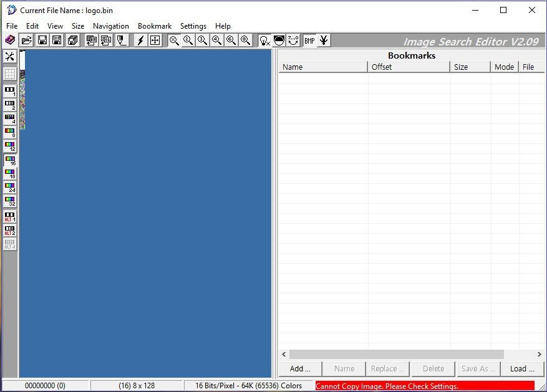This screenshot has width=547, height=392.
Task: Select the magnifier with X zoom icon
Action: [x=174, y=41]
